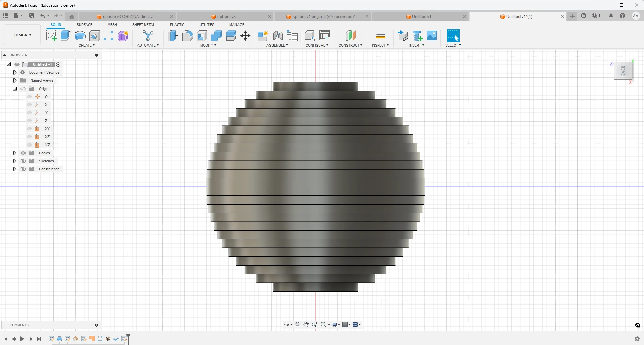
Task: Show the Sketches folder with eye icon
Action: point(23,161)
